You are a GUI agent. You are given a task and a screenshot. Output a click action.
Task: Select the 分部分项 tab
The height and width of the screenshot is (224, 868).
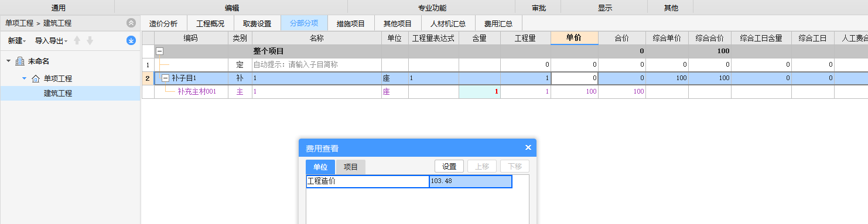pyautogui.click(x=304, y=23)
